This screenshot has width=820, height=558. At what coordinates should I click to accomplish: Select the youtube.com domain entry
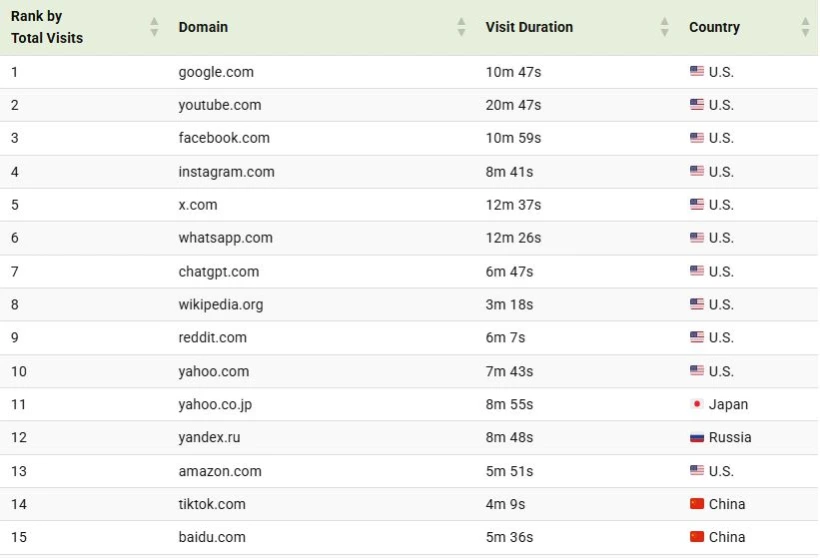(x=220, y=105)
